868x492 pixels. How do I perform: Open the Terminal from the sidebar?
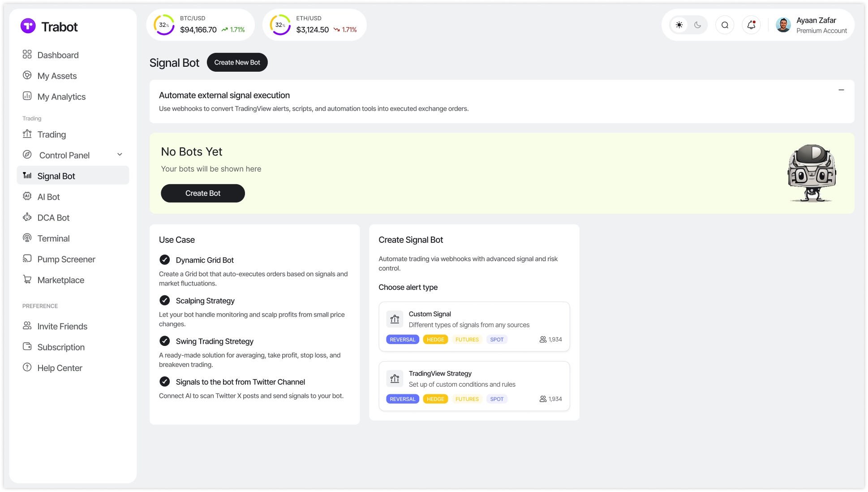(53, 238)
